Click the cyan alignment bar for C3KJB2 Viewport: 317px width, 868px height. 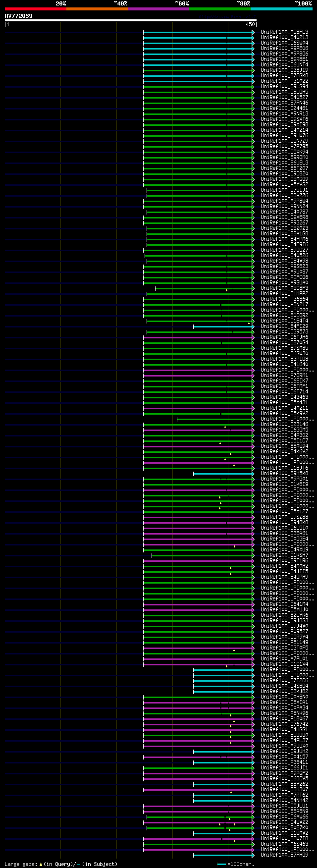coord(223,692)
